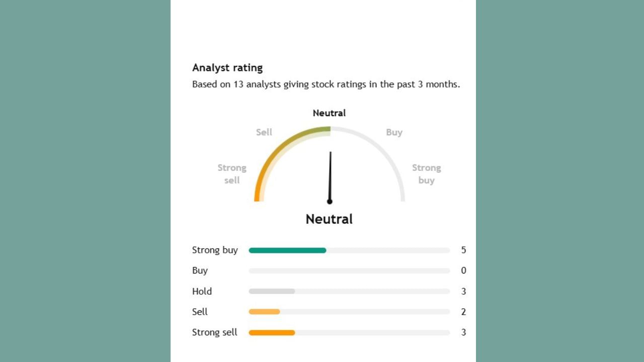Viewport: 644px width, 362px height.
Task: Click the Sell row count of 2
Action: click(x=463, y=312)
